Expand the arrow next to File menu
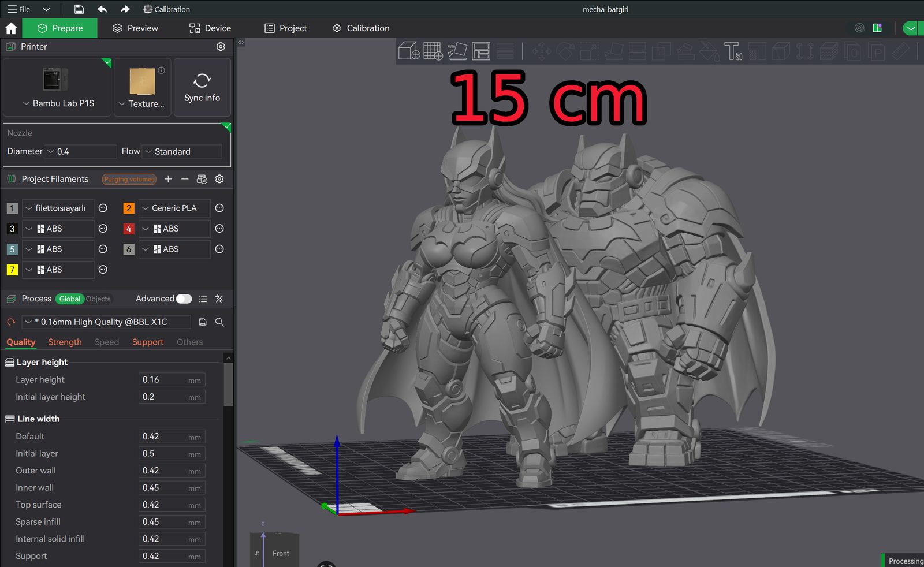Screen dimensions: 924x567 (46, 9)
